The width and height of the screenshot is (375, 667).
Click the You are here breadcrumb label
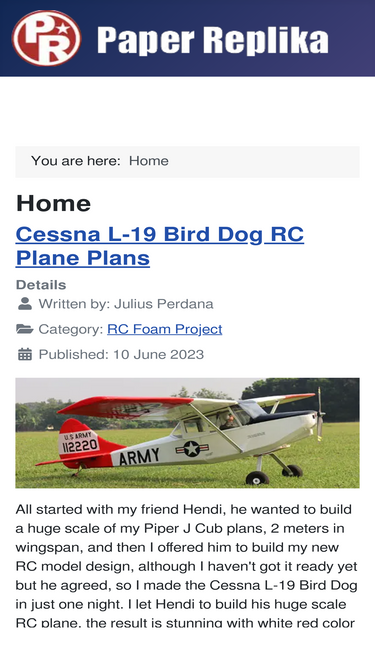click(76, 161)
